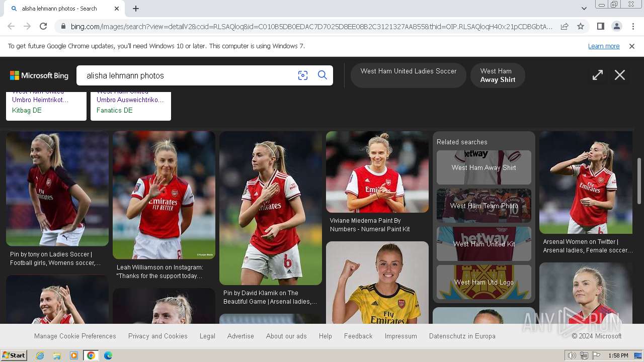Screen dimensions: 644x362
Task: Select West Ham Away Shirt suggestion chip
Action: [498, 75]
